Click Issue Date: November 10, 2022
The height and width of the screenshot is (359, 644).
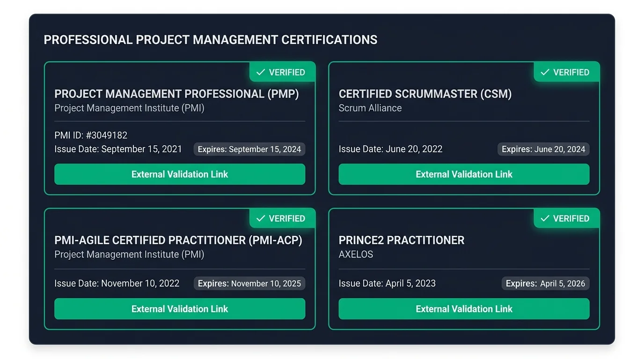coord(117,283)
